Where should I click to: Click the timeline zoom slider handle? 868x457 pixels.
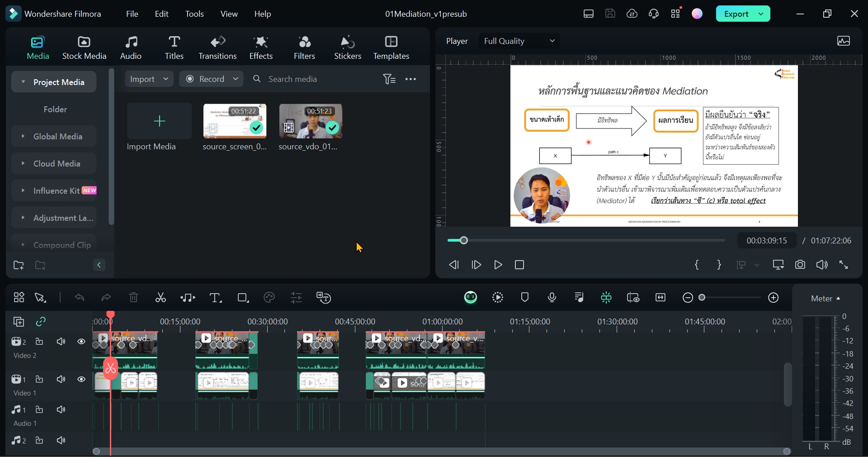702,297
